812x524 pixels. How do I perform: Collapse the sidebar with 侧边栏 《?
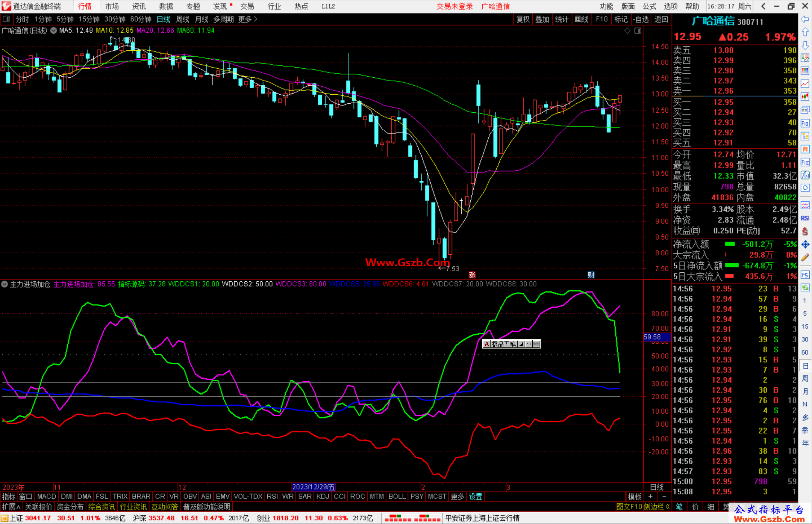pos(657,507)
